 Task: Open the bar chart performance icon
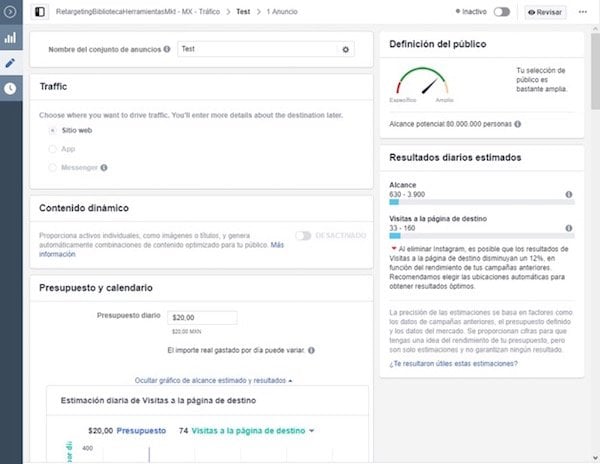click(x=10, y=37)
